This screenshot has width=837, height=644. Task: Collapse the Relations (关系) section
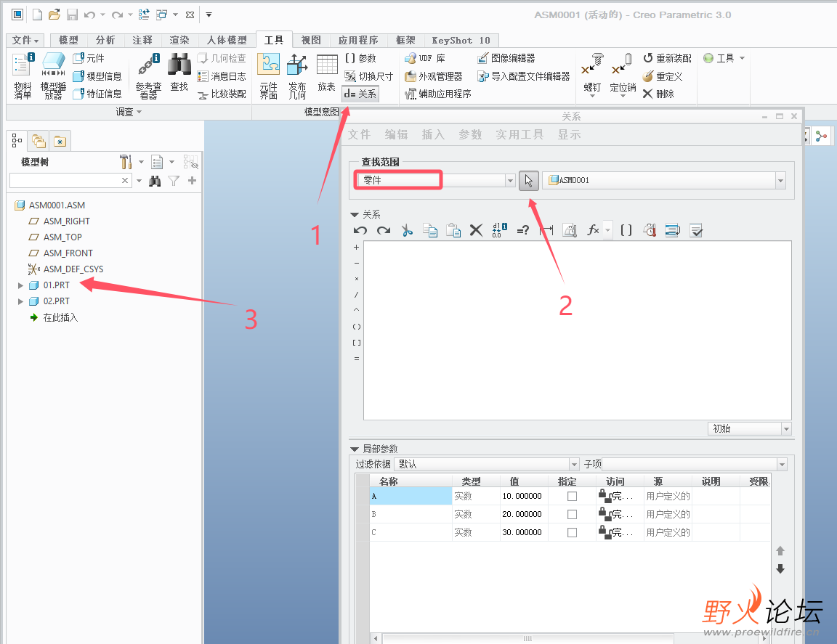pos(355,214)
